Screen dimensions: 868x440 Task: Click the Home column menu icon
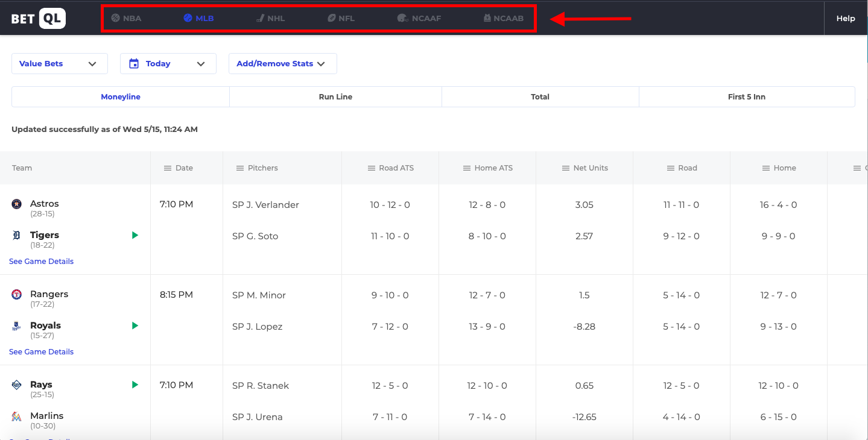[766, 168]
